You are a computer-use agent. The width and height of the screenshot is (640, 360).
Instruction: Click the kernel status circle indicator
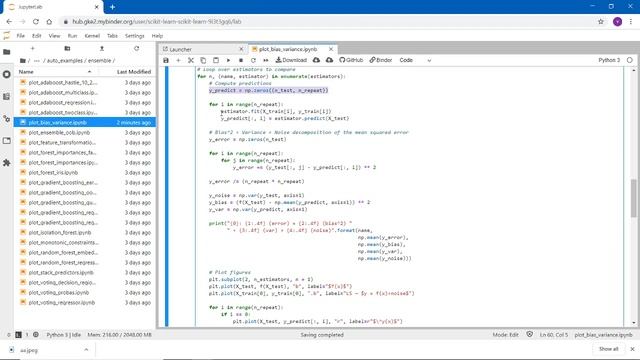(x=630, y=60)
